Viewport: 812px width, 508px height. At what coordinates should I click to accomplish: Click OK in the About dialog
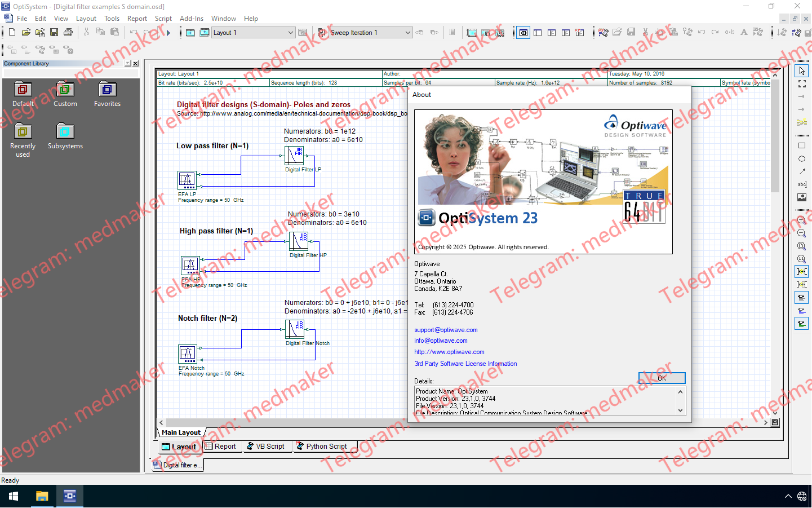pos(662,378)
